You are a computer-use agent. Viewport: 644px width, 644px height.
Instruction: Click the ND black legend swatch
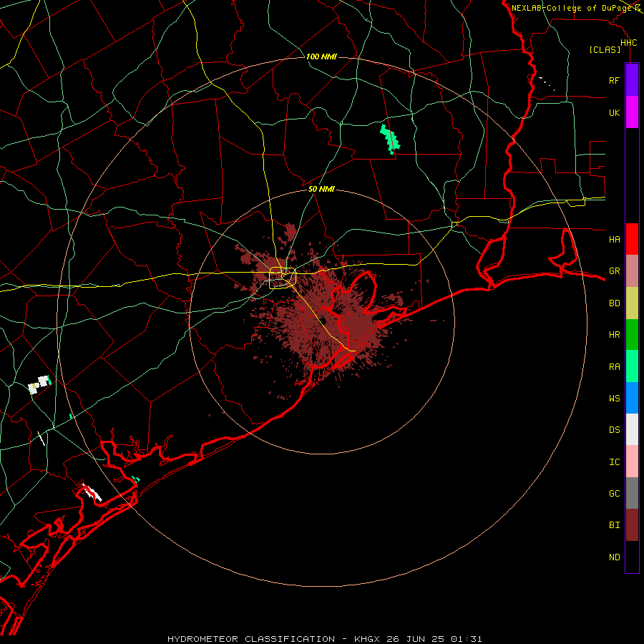(632, 557)
